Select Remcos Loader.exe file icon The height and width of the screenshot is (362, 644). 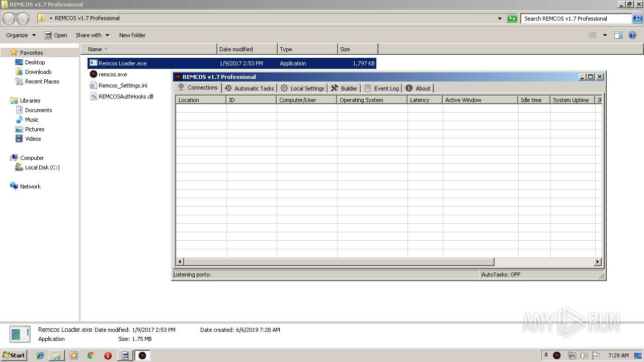[x=93, y=63]
